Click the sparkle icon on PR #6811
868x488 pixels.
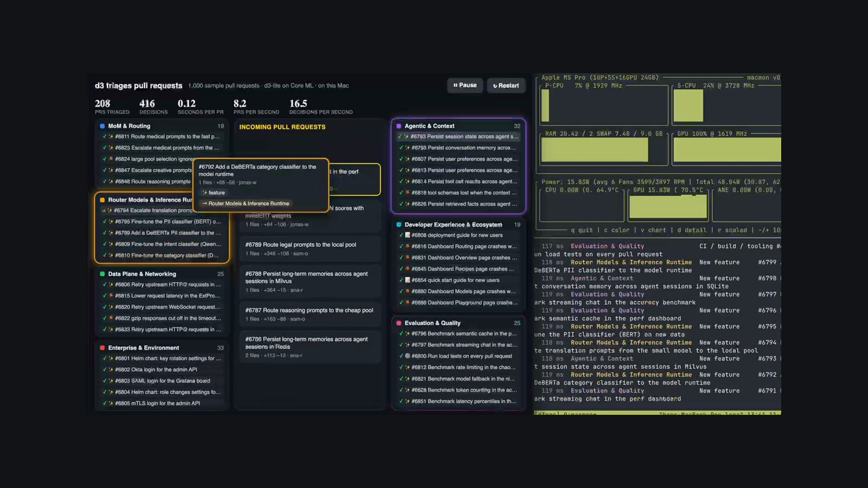pos(111,137)
